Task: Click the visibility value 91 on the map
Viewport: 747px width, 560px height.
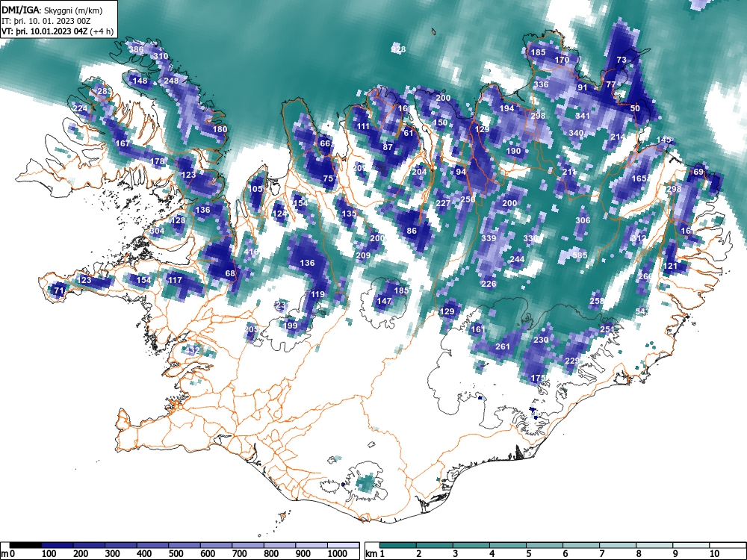Action: 582,87
